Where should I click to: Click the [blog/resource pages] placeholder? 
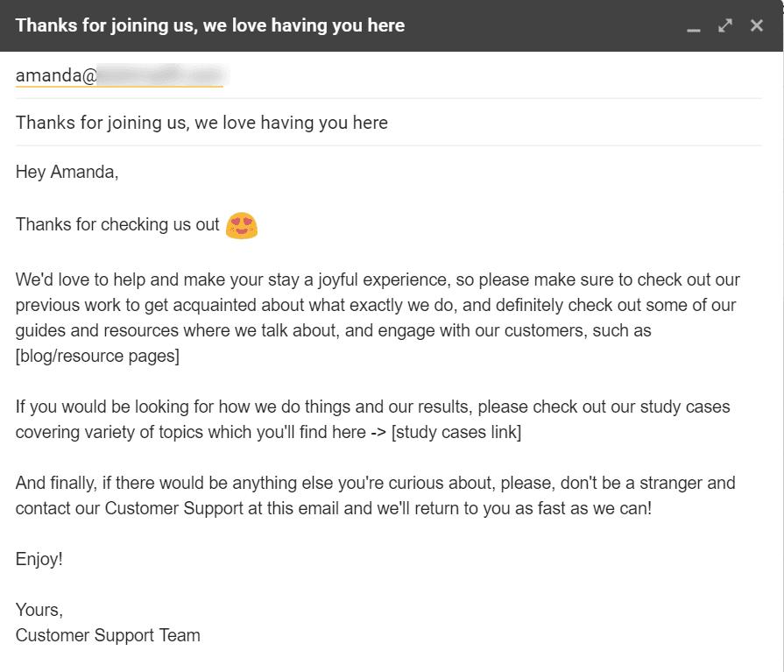coord(97,357)
